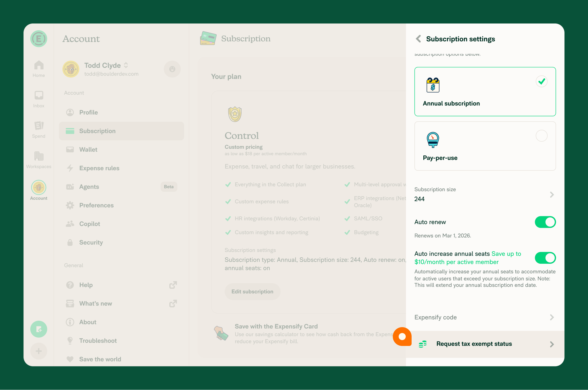Click the Pay-per-use meter icon
588x390 pixels.
click(x=433, y=139)
